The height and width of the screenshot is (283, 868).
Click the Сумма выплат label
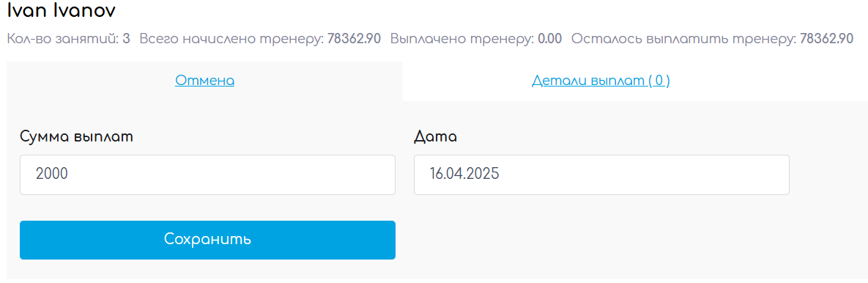77,137
